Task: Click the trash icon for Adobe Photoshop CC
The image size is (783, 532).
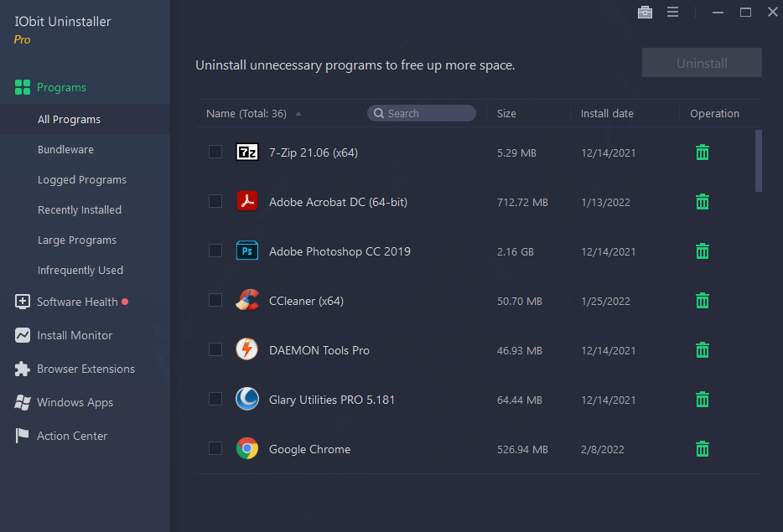Action: 703,251
